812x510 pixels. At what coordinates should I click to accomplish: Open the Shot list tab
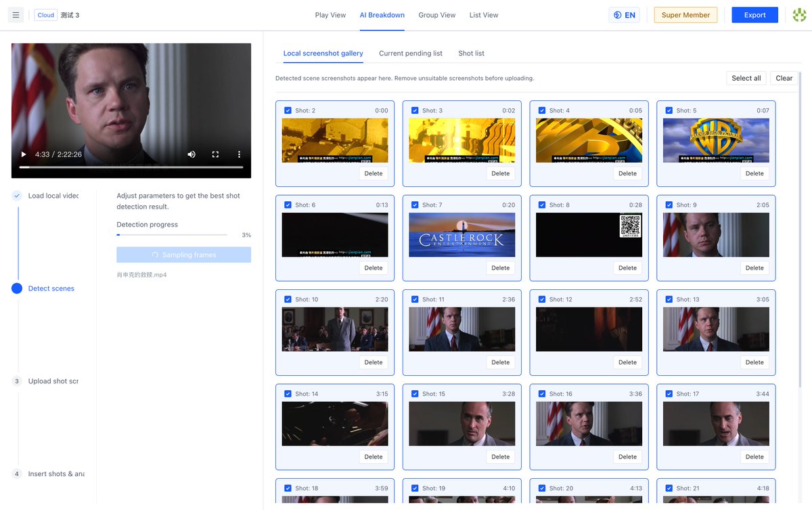471,54
